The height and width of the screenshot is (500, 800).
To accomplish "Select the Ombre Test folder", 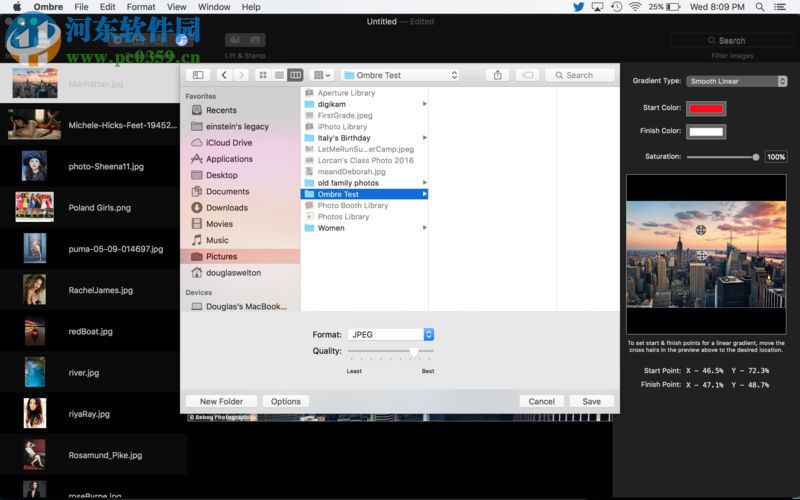I will tap(364, 194).
